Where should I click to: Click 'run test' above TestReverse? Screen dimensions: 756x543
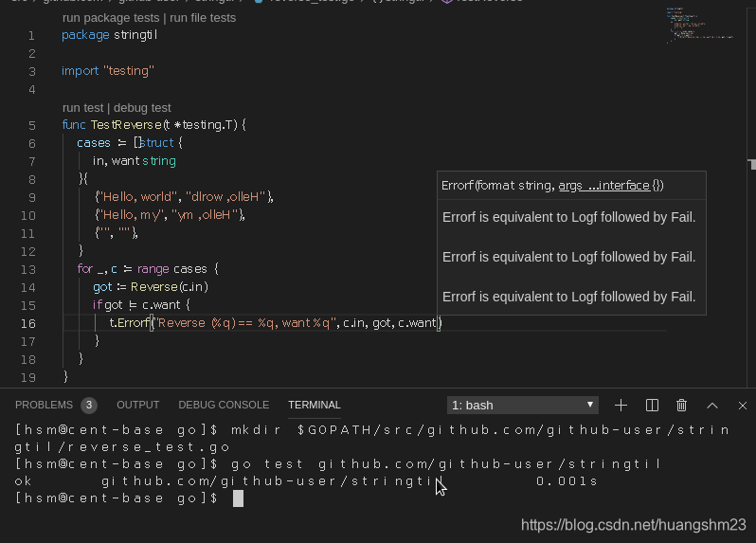coord(83,107)
